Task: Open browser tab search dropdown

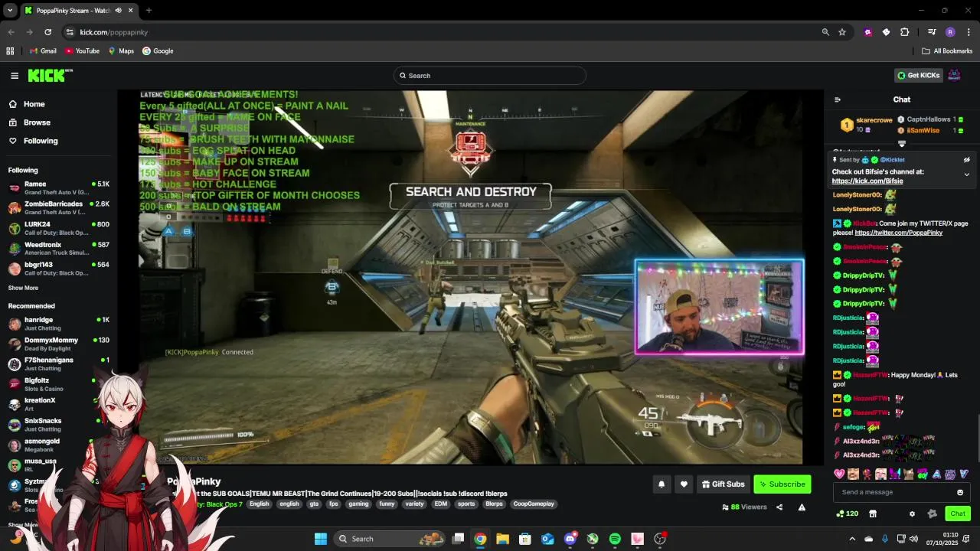Action: click(10, 11)
